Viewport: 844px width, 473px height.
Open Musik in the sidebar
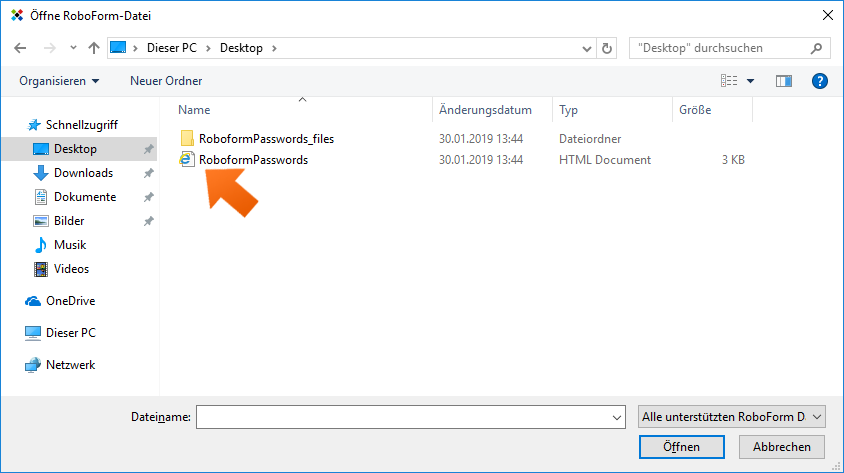point(70,245)
